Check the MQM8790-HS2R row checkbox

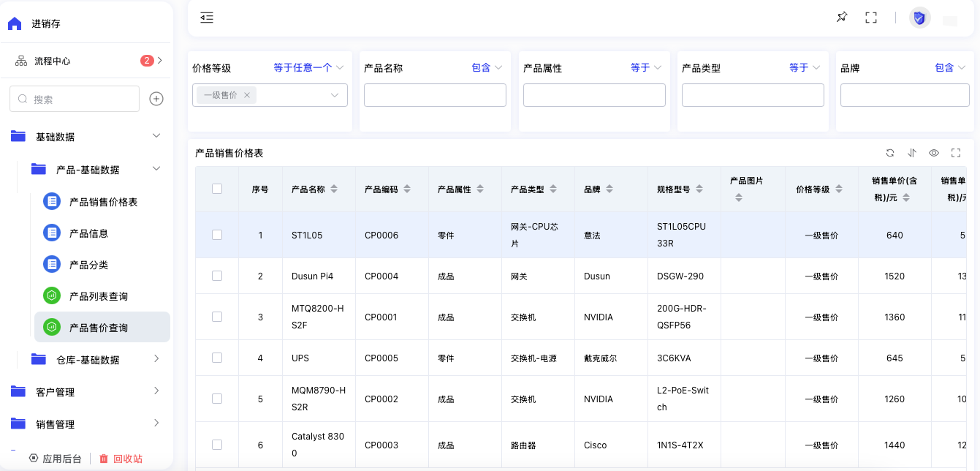(x=217, y=399)
